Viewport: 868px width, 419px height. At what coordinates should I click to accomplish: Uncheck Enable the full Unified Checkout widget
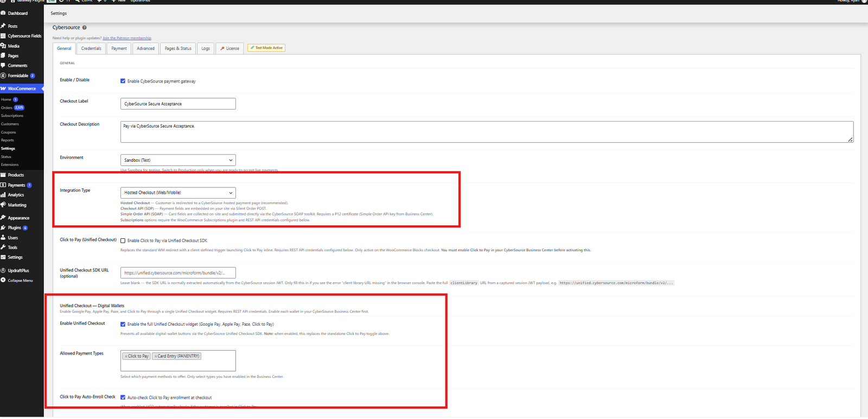pos(123,324)
